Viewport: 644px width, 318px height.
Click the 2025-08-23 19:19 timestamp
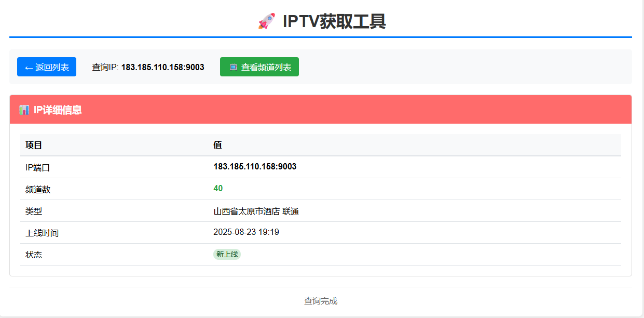[x=246, y=232]
